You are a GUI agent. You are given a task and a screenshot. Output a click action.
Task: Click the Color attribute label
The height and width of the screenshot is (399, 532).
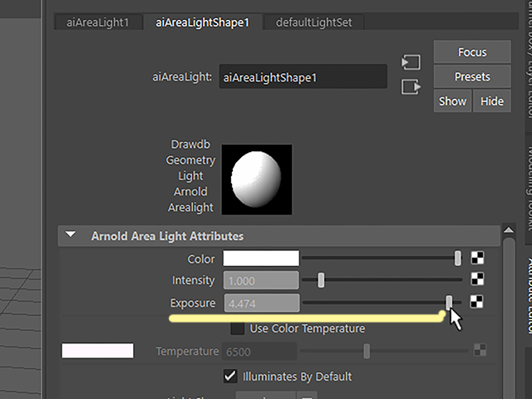[201, 259]
